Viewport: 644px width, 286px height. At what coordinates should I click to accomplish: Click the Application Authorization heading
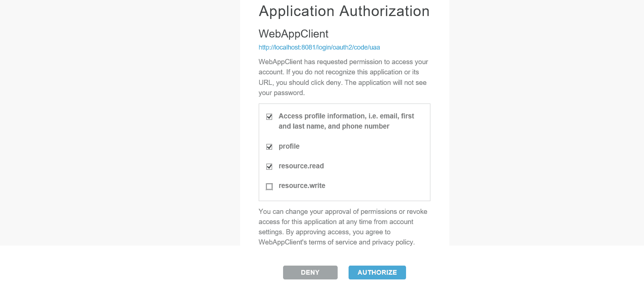tap(344, 11)
